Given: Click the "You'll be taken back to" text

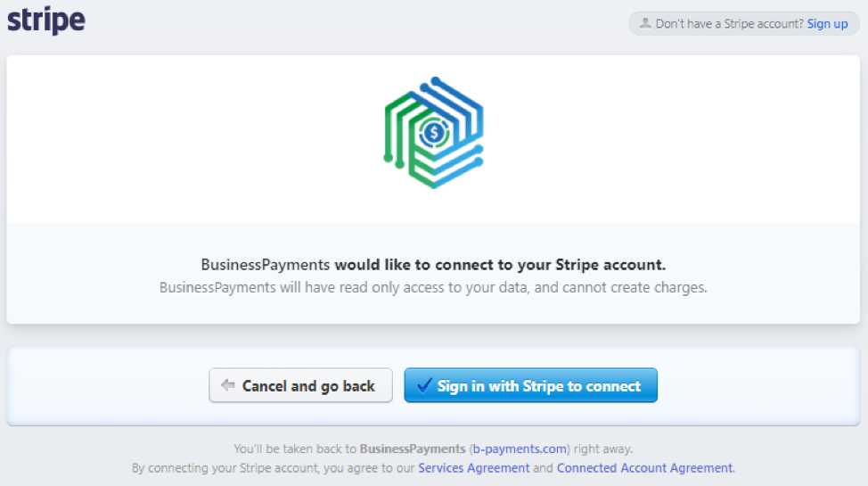Looking at the screenshot, I should (x=294, y=449).
